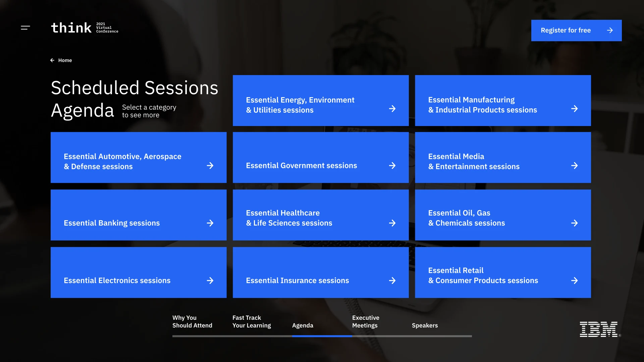Click the think 2021 Virtual Conference logo
Screen dimensions: 644x362
pyautogui.click(x=85, y=28)
